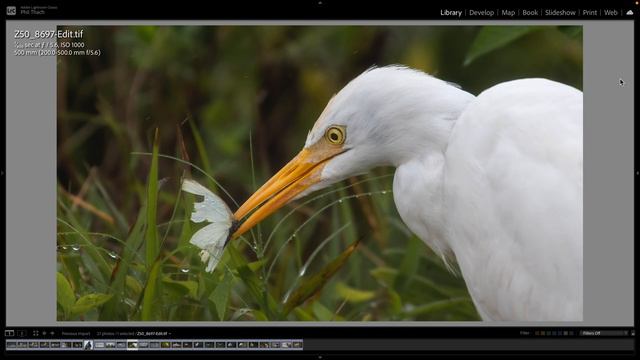Collapse the filmstrip using the bottom arrow
The image size is (640, 360).
(320, 358)
